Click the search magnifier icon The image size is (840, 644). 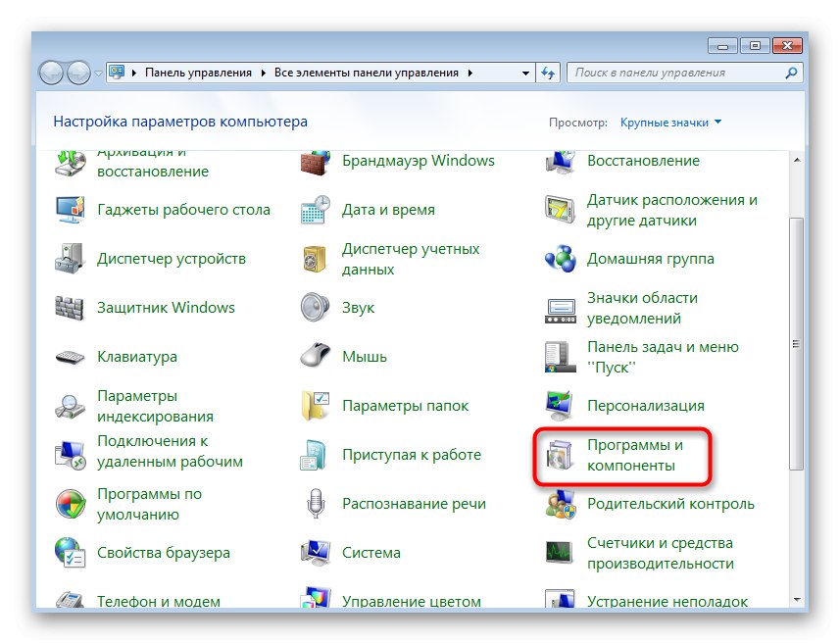tap(791, 73)
